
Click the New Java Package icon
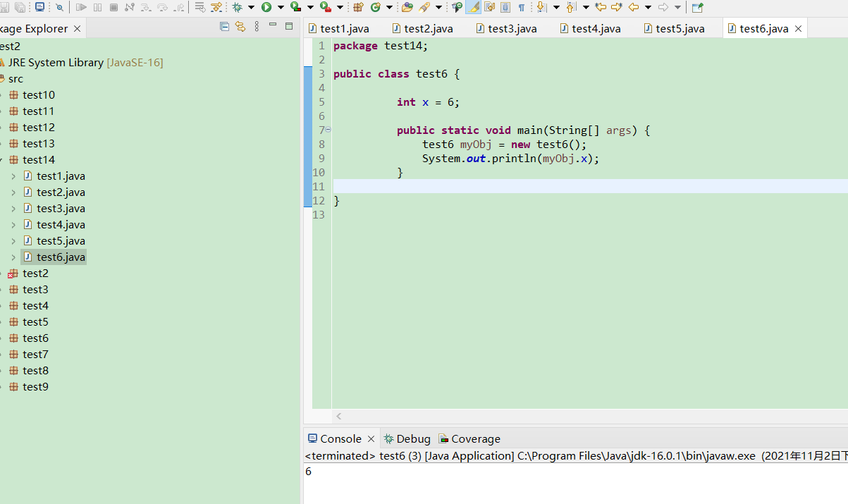pos(358,7)
